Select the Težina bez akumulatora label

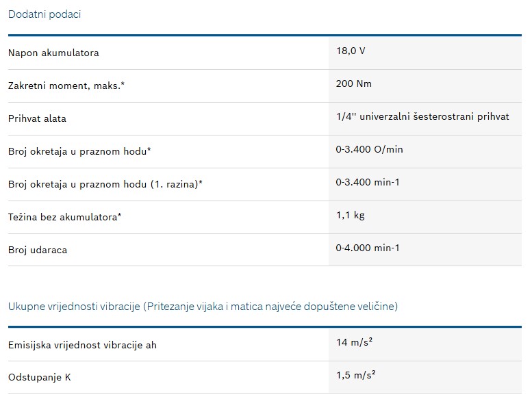click(x=65, y=217)
